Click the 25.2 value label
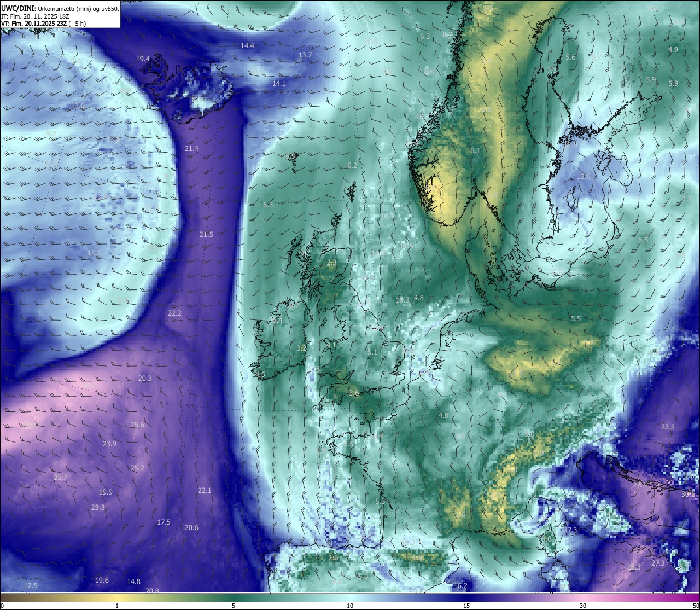700x610 pixels. [x=137, y=468]
